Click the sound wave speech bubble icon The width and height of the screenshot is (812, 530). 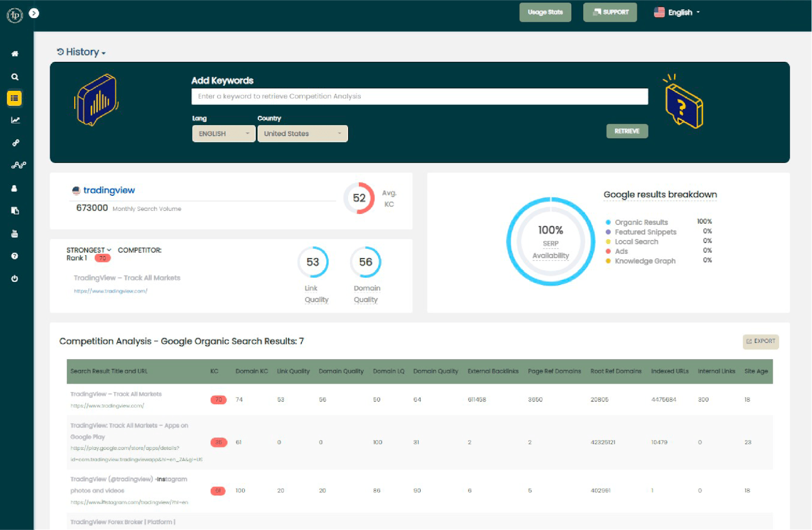(96, 99)
